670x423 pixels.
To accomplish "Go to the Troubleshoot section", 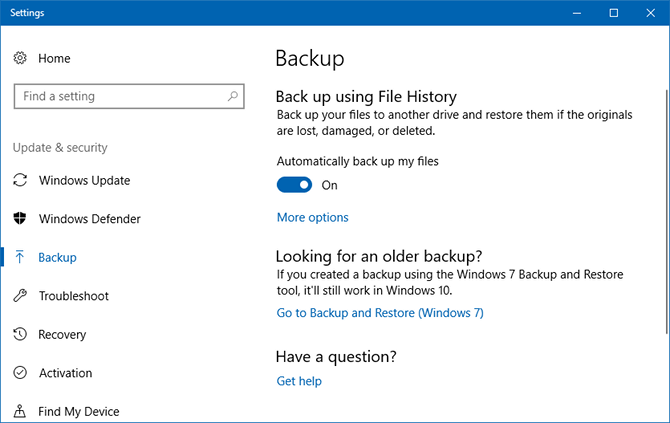I will coord(73,296).
